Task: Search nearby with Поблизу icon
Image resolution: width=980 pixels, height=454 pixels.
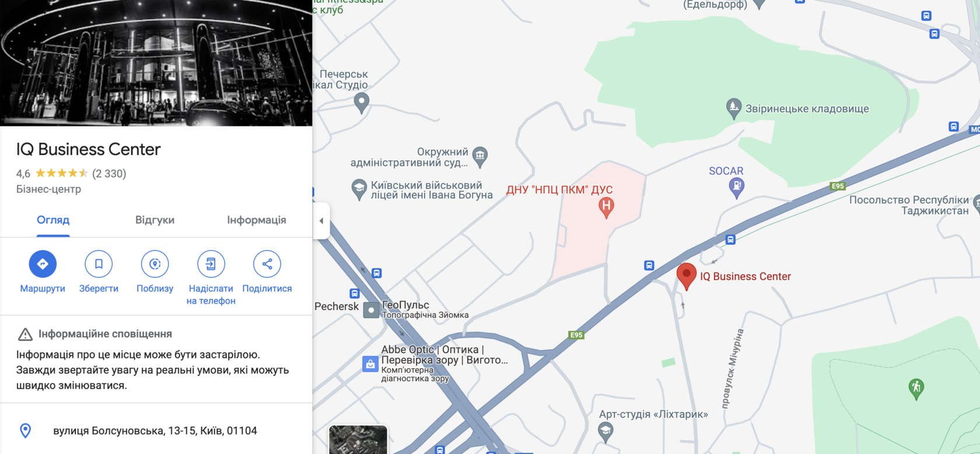Action: (155, 264)
